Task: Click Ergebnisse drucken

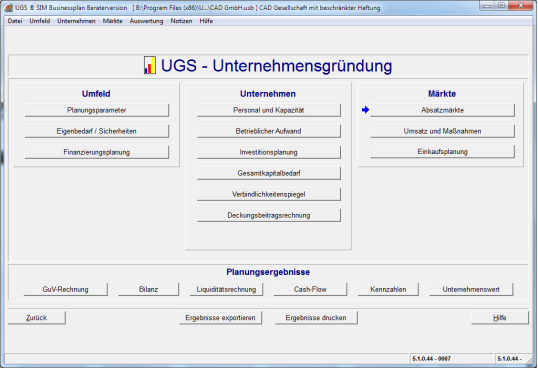Action: [316, 318]
